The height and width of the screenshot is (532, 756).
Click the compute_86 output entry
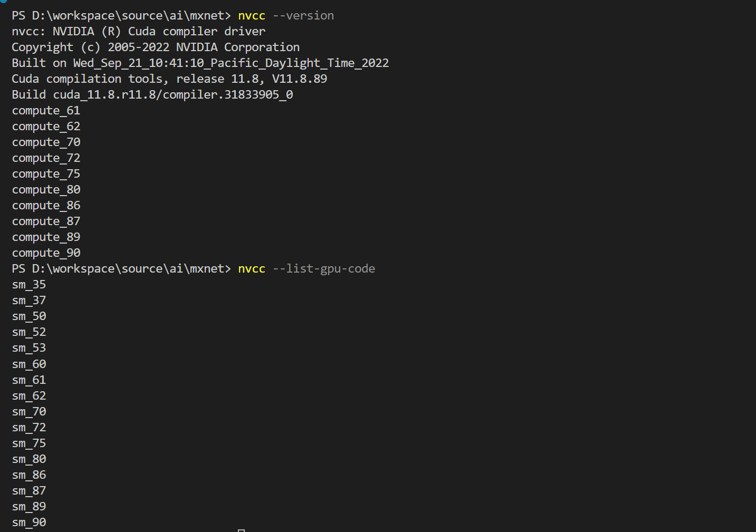pyautogui.click(x=46, y=206)
